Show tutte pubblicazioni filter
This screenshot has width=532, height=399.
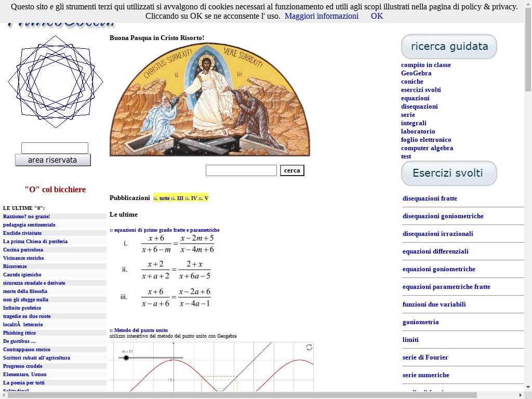(164, 198)
